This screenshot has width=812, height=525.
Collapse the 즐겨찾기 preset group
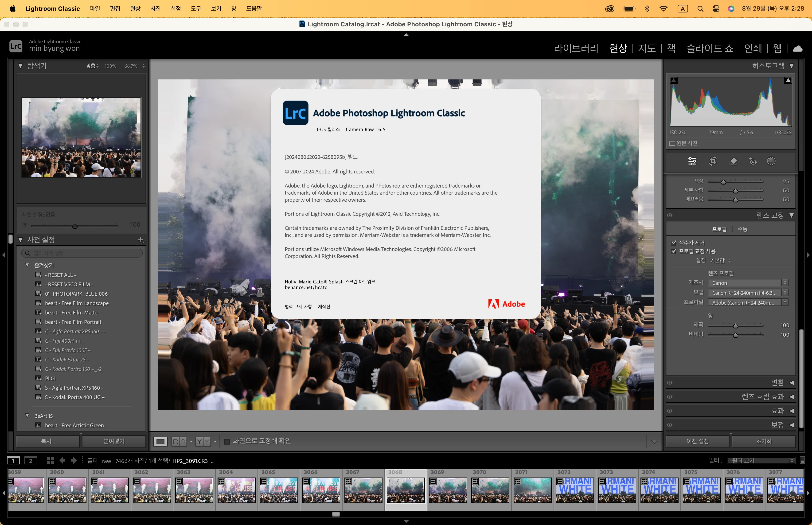pyautogui.click(x=27, y=265)
